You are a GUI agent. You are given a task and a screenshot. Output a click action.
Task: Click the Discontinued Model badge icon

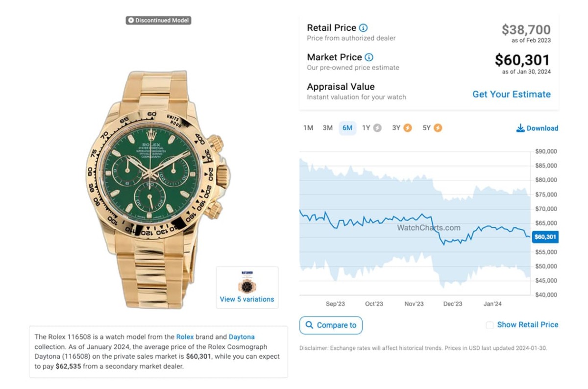(131, 21)
